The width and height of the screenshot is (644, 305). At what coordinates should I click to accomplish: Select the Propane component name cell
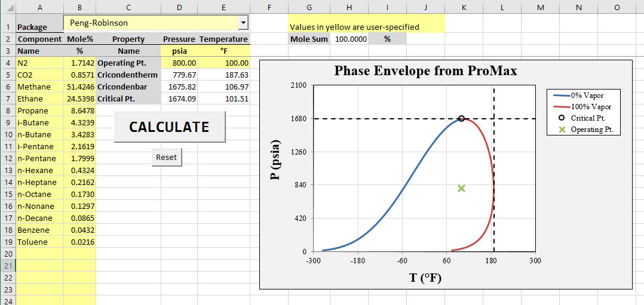(40, 111)
